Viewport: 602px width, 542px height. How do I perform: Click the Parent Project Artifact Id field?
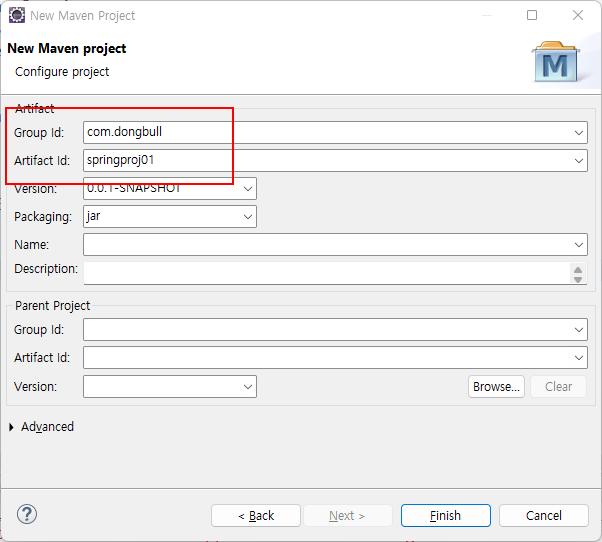[x=335, y=358]
